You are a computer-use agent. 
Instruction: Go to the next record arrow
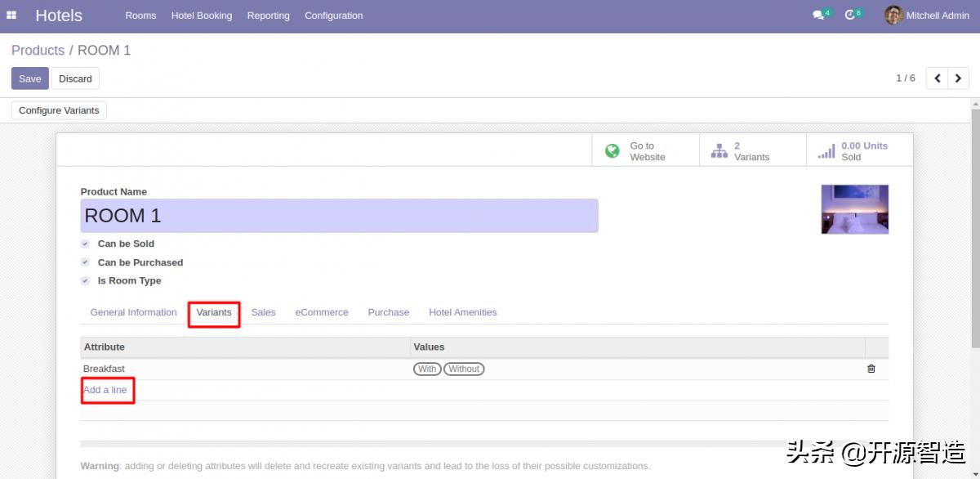958,78
